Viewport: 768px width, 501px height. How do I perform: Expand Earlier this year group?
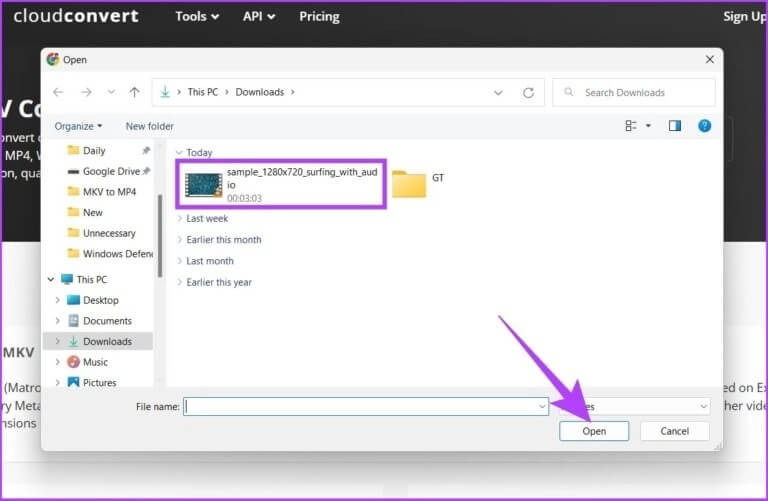(x=179, y=283)
